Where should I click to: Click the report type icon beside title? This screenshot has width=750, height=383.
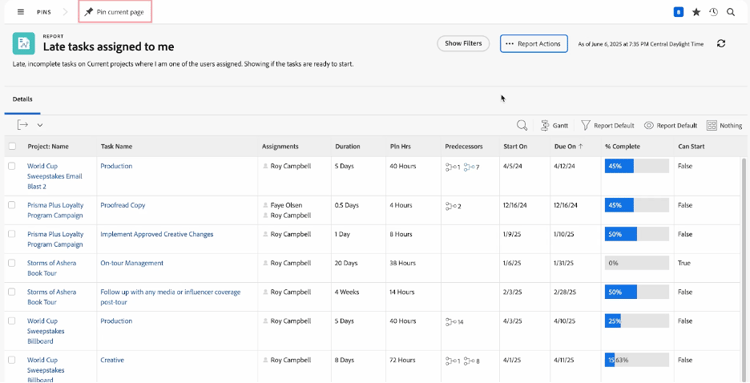23,44
